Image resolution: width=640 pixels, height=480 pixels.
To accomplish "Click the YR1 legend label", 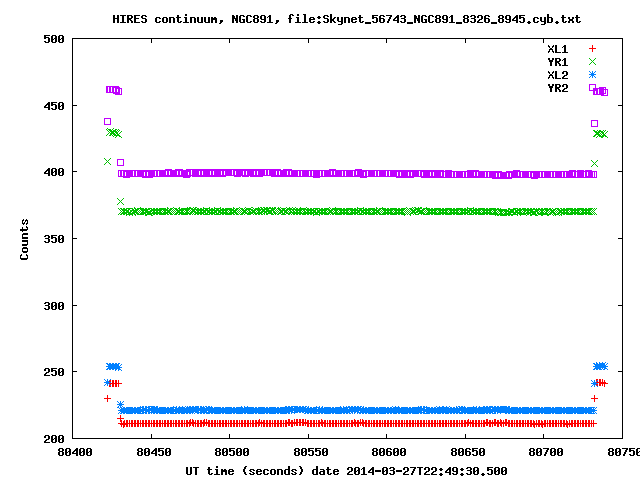I will 558,62.
